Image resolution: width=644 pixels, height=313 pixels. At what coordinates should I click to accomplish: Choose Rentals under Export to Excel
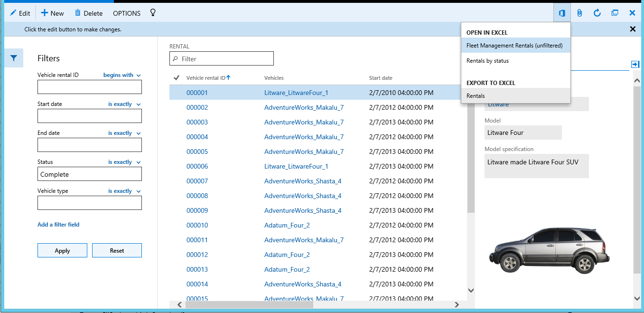[x=515, y=95]
